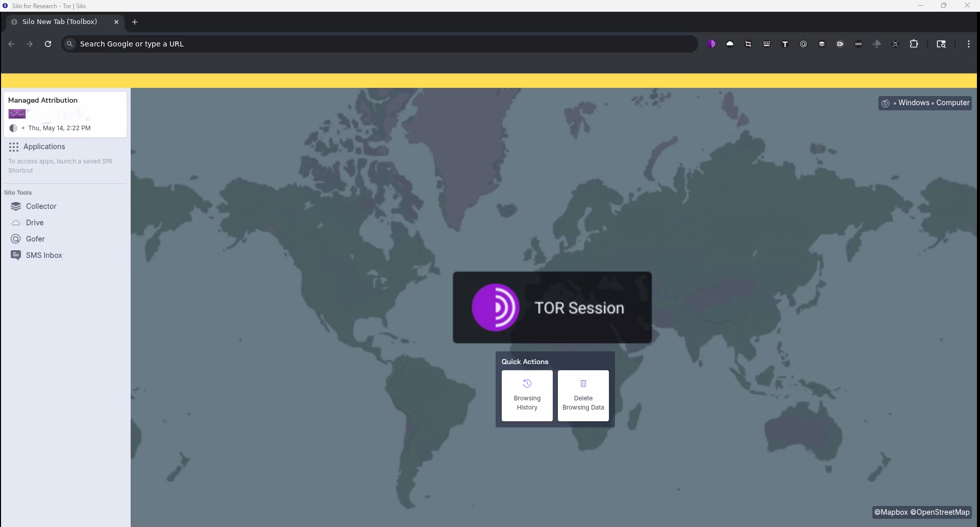Click the repeat arrows icon in toolbar
Screen dimensions: 980x527
pos(748,44)
